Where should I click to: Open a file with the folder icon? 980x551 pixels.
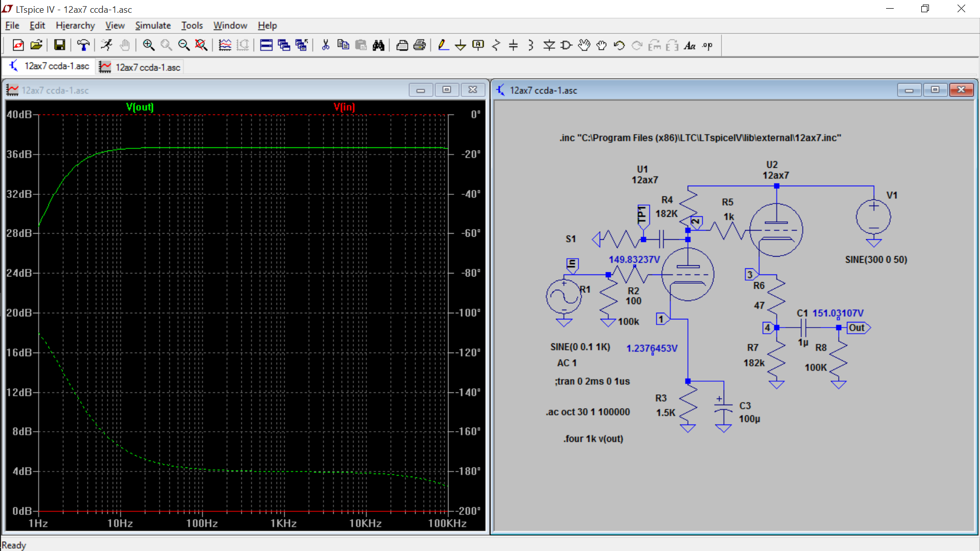(x=36, y=45)
